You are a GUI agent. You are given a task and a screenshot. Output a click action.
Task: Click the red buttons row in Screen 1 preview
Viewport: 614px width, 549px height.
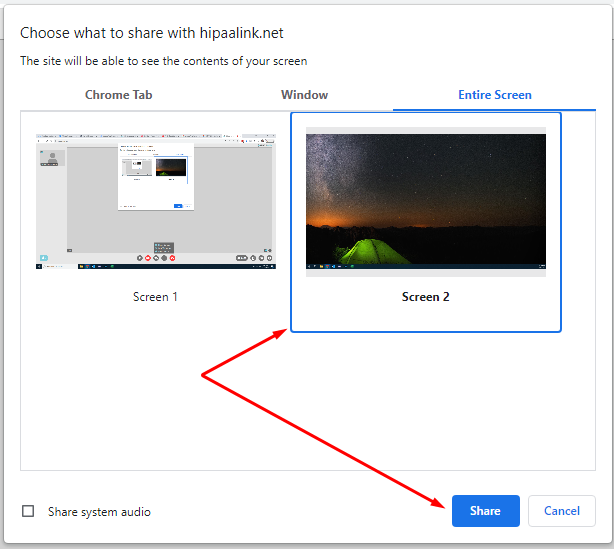(x=159, y=257)
